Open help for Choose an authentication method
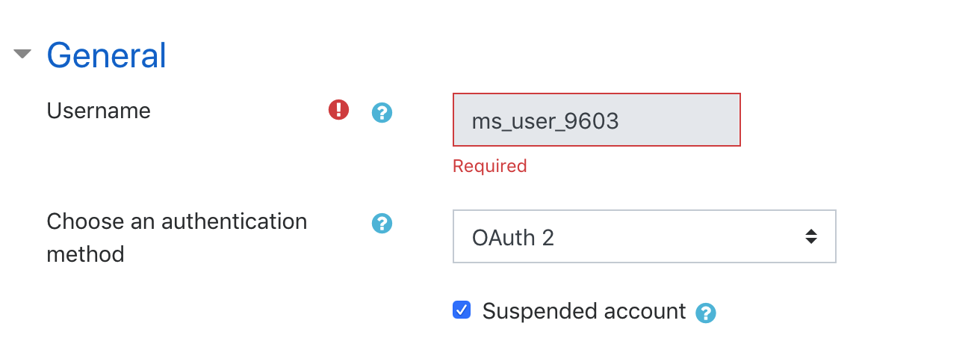Screen dimensions: 980x362 (x=382, y=223)
